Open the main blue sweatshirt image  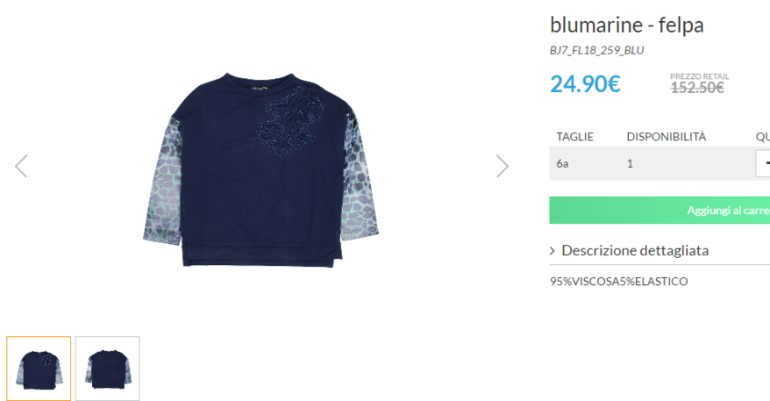coord(261,169)
